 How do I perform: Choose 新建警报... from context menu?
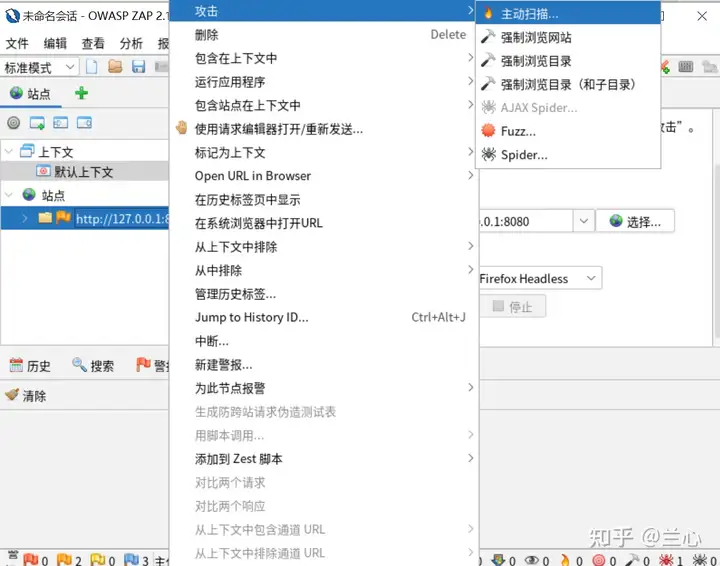point(324,364)
